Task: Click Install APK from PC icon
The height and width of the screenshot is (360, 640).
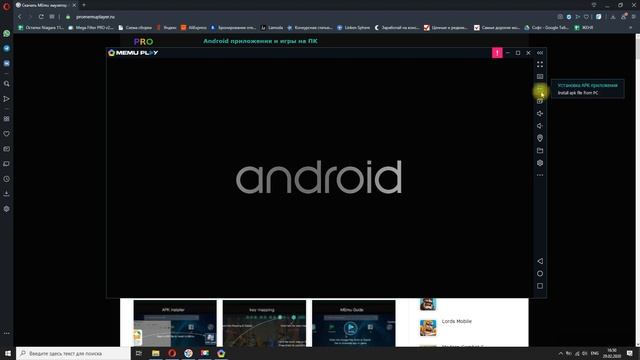Action: [x=540, y=89]
